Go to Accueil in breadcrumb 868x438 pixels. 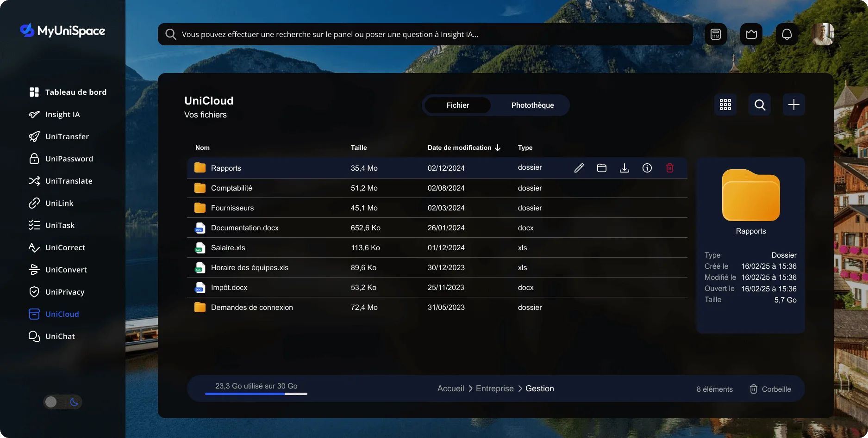[450, 389]
